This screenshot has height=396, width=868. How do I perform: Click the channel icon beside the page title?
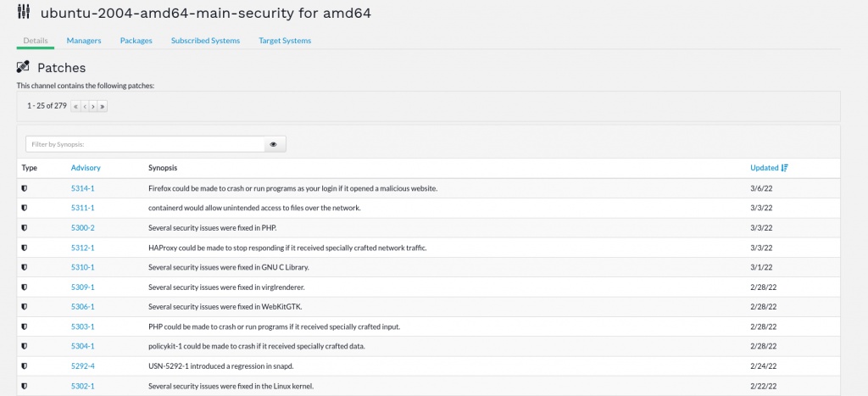point(24,14)
